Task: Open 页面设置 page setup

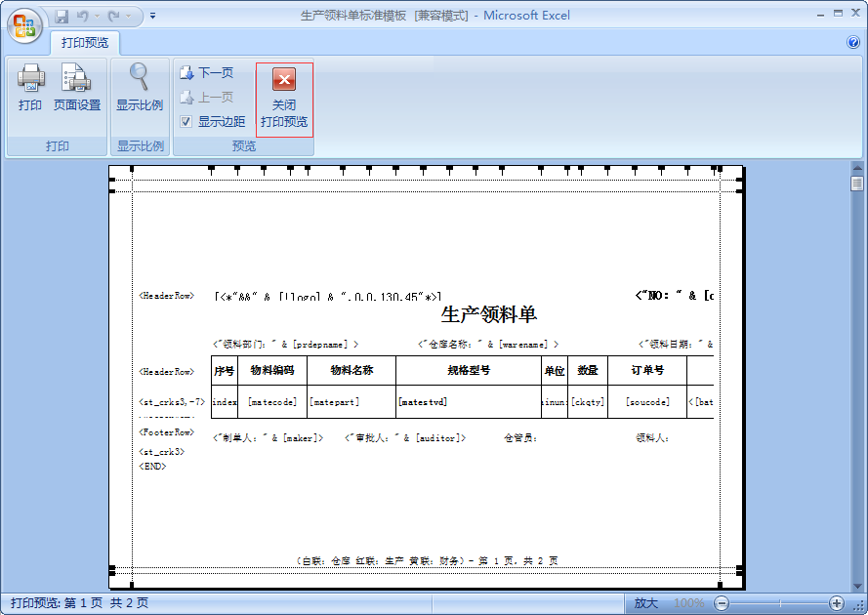Action: click(77, 88)
